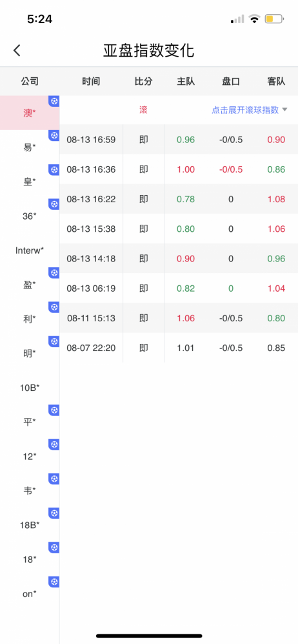Tap the football badge on 12* row

click(54, 444)
